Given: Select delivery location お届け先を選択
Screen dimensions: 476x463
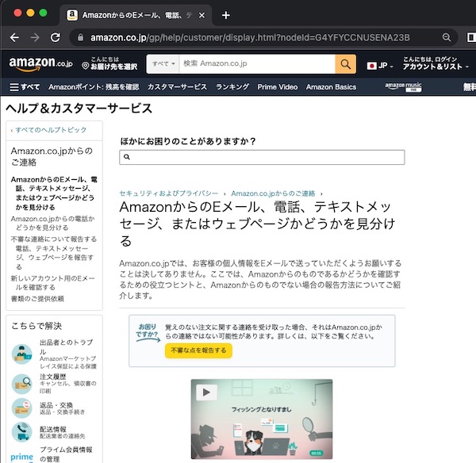Looking at the screenshot, I should pyautogui.click(x=109, y=63).
